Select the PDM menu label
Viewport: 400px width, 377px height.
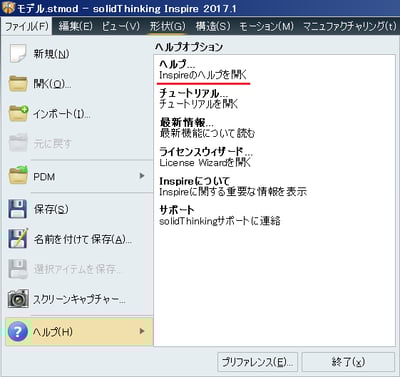click(x=44, y=177)
